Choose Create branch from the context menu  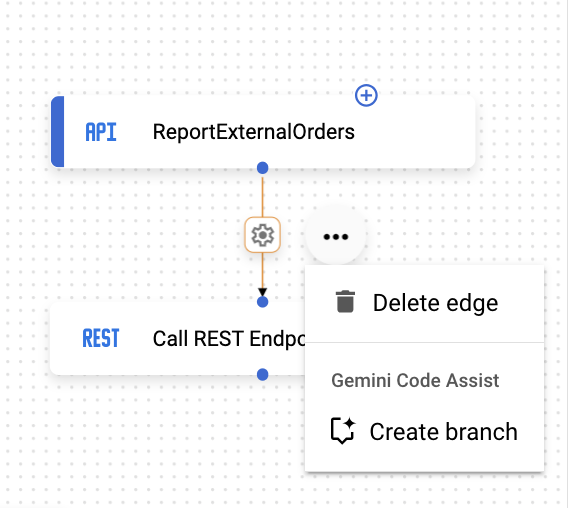tap(425, 432)
